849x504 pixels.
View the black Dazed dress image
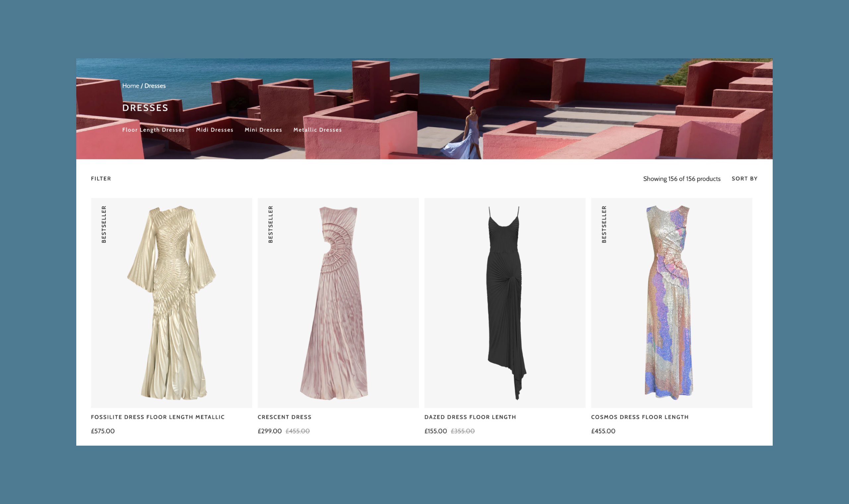(x=505, y=302)
